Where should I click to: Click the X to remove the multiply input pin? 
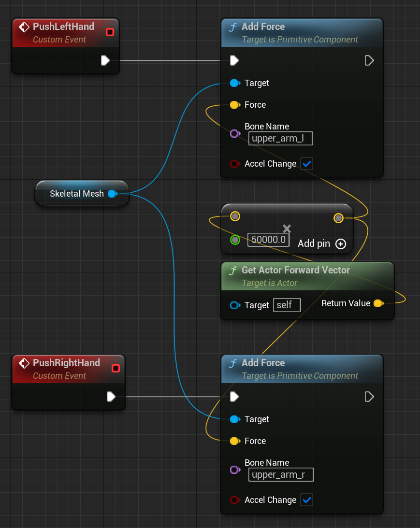pos(287,228)
